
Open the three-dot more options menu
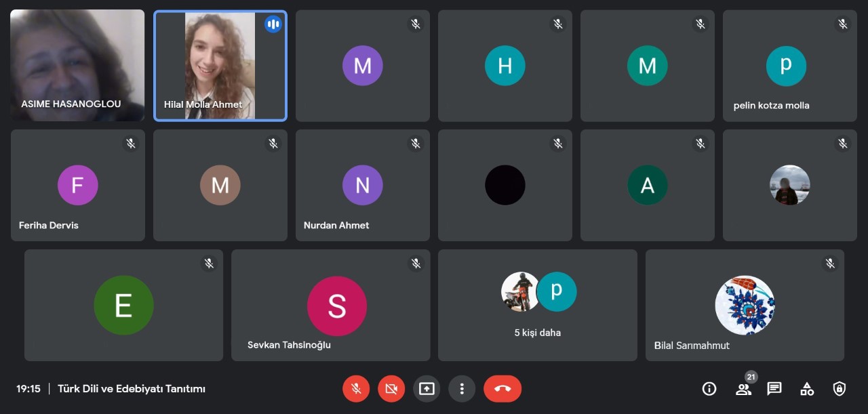click(x=462, y=389)
